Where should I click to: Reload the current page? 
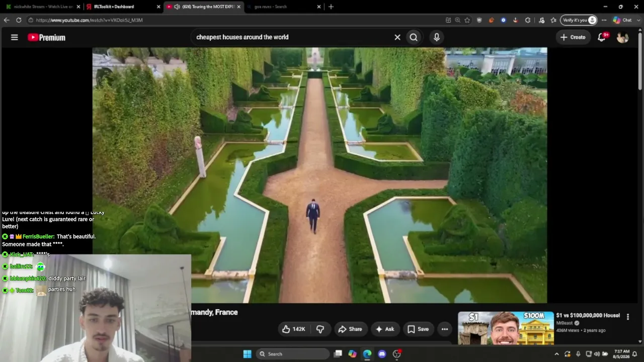(19, 20)
